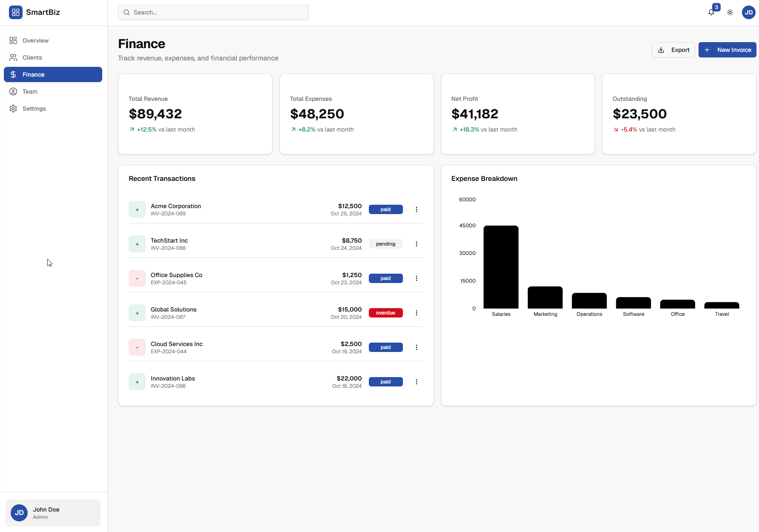
Task: Toggle light mode with the sun icon
Action: (x=730, y=12)
